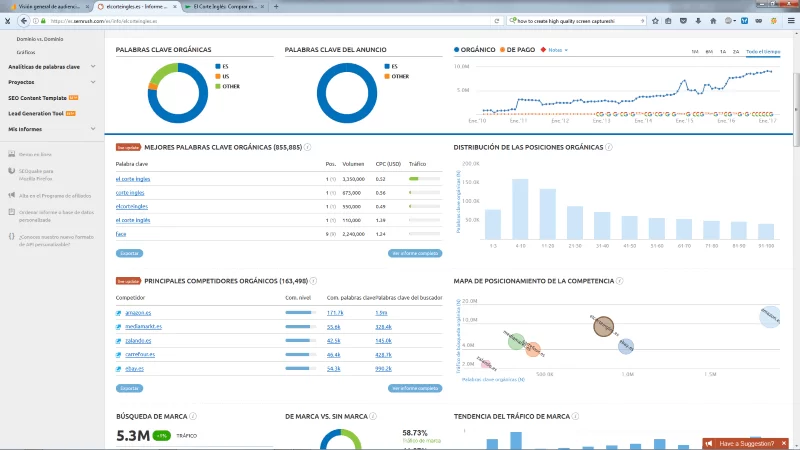Image resolution: width=800 pixels, height=450 pixels.
Task: Switch to the El Corte Inglés: Comprar browser tab
Action: (x=224, y=7)
